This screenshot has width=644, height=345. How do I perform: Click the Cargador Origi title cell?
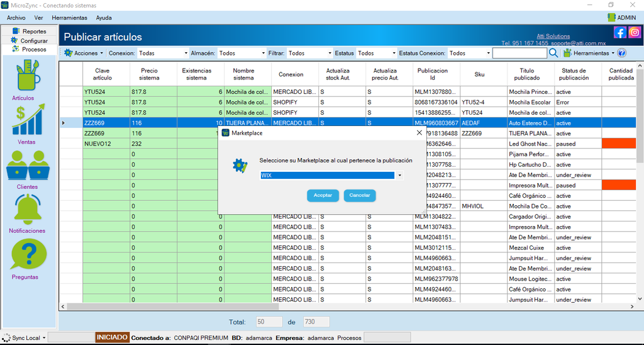pyautogui.click(x=531, y=217)
